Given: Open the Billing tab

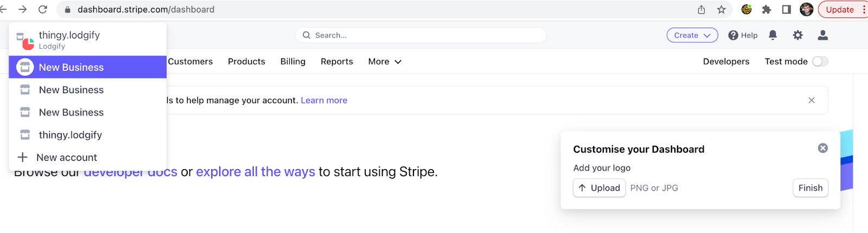Looking at the screenshot, I should coord(292,62).
